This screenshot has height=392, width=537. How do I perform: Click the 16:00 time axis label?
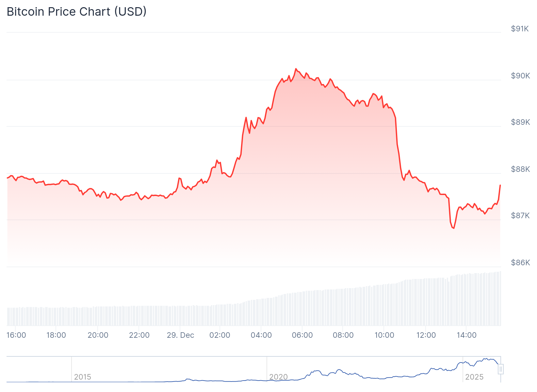pyautogui.click(x=16, y=335)
